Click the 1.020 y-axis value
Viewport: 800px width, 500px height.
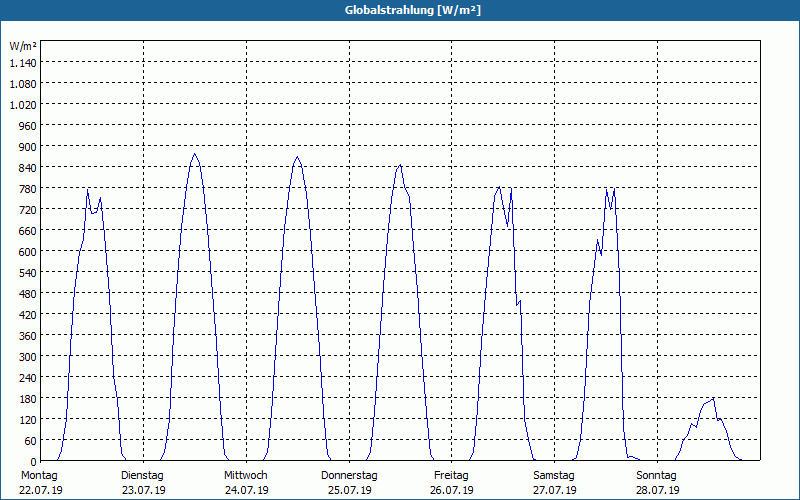23,105
